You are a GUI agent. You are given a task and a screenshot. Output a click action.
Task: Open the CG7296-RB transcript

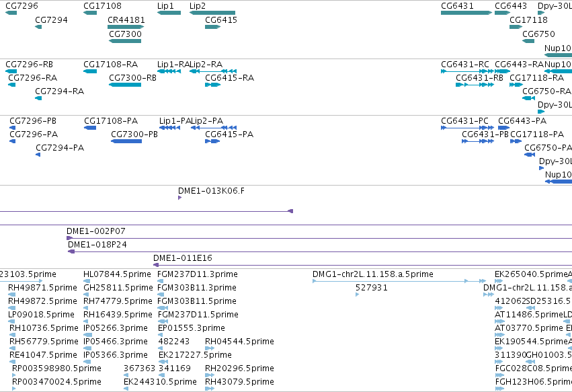pyautogui.click(x=11, y=71)
